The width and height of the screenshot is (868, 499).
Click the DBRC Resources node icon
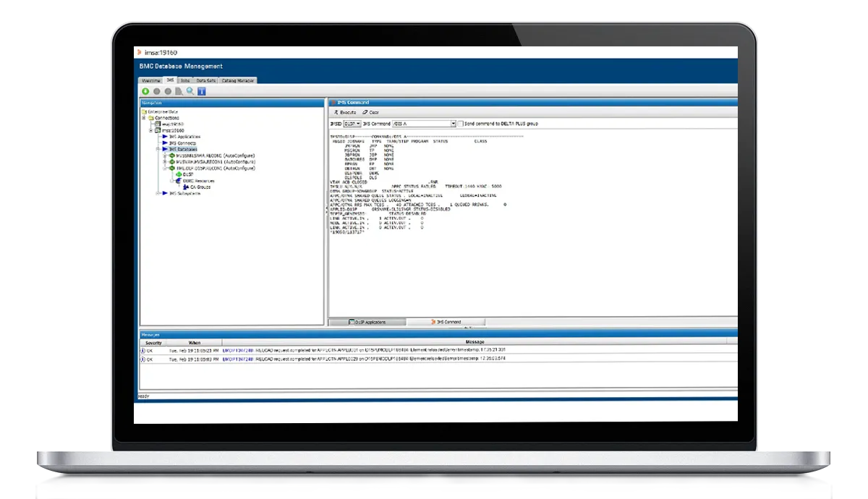pyautogui.click(x=179, y=181)
